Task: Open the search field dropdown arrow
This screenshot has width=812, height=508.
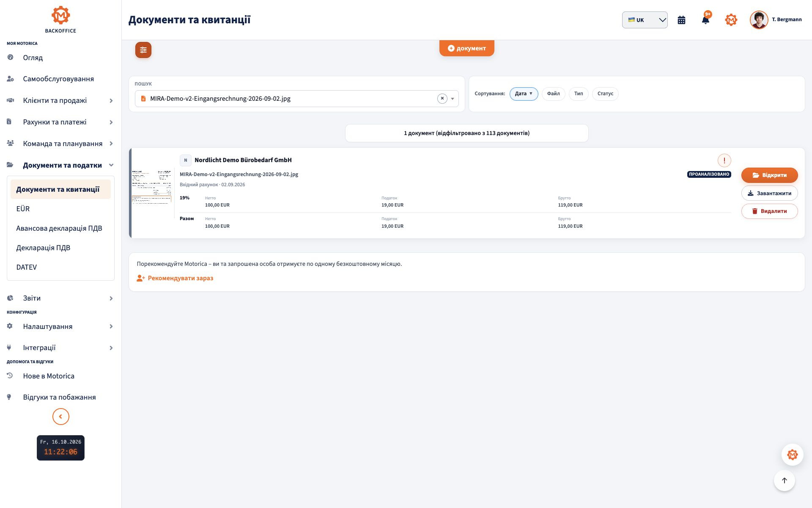Action: (x=453, y=99)
